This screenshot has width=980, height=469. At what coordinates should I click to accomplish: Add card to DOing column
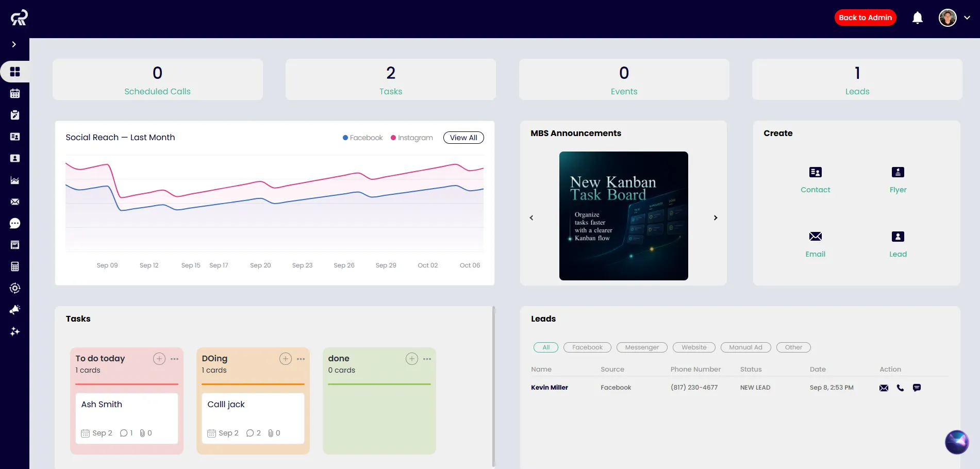[x=286, y=359]
